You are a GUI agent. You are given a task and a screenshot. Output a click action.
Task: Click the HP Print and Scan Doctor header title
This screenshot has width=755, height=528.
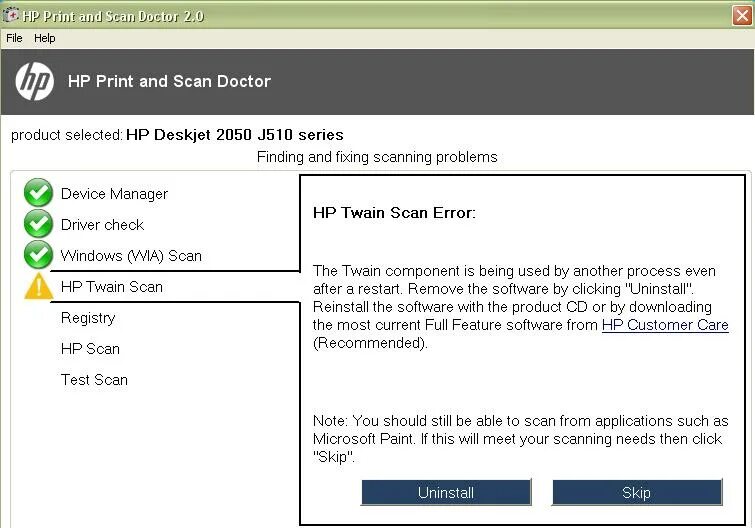point(169,81)
